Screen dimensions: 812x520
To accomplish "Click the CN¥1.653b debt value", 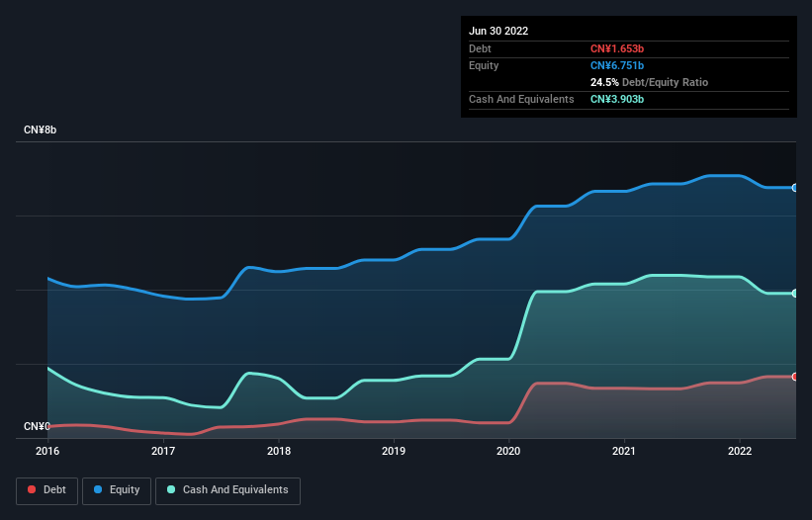I will click(617, 48).
